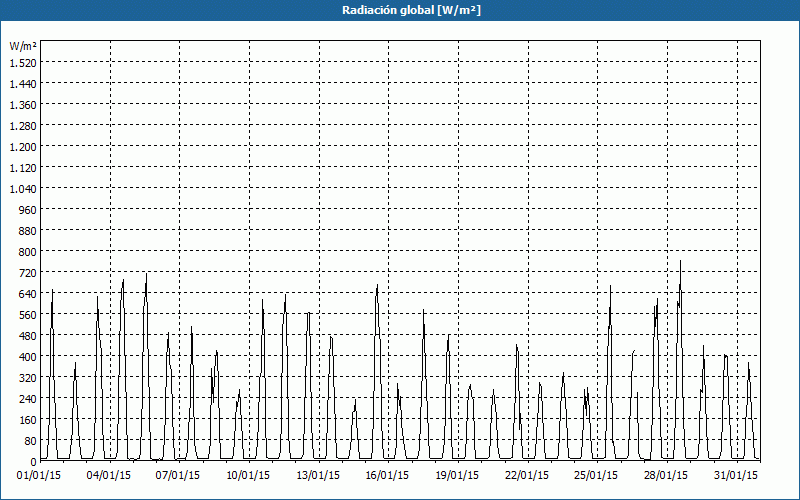Click the 640 y-axis label
Viewport: 800px width, 500px height.
(x=28, y=294)
